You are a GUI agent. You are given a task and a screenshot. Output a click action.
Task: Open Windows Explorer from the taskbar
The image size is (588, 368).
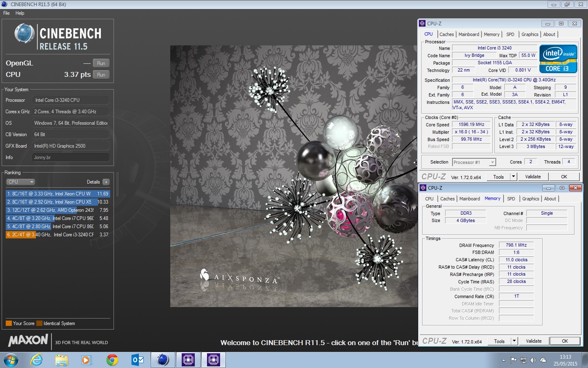(x=62, y=360)
